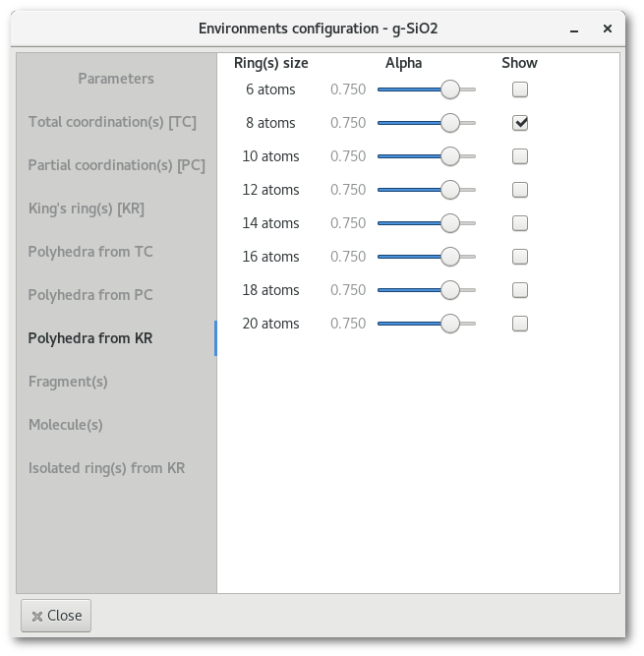The height and width of the screenshot is (656, 644).
Task: Check Show box for 14 atoms
Action: coord(520,223)
